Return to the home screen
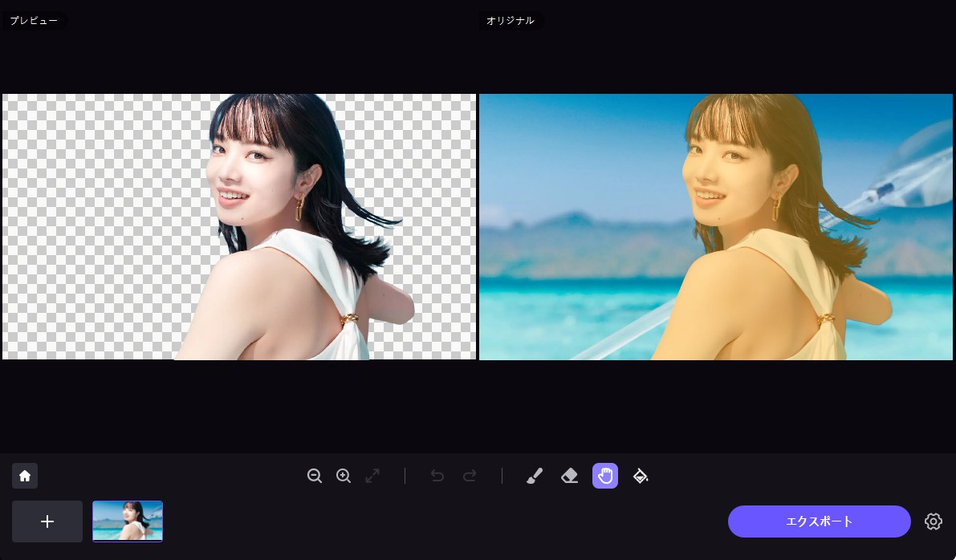 (25, 476)
